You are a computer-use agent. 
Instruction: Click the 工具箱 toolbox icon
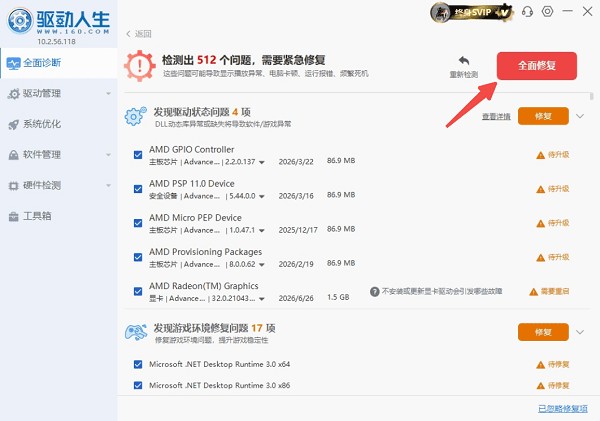pyautogui.click(x=14, y=217)
